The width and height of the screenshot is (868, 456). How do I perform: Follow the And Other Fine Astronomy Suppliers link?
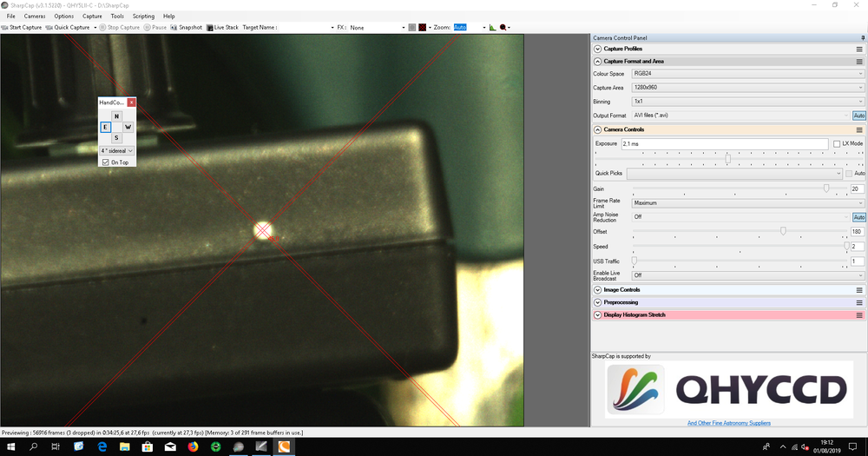(728, 423)
